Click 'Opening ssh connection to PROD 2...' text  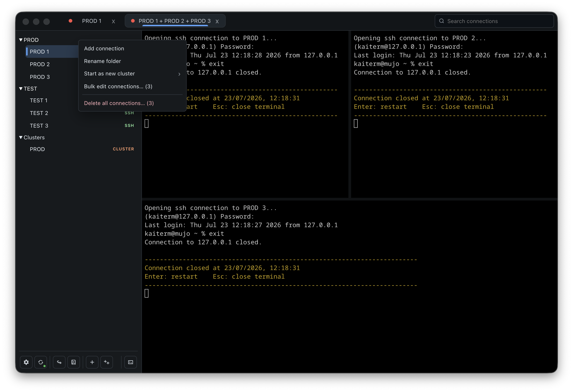point(420,38)
